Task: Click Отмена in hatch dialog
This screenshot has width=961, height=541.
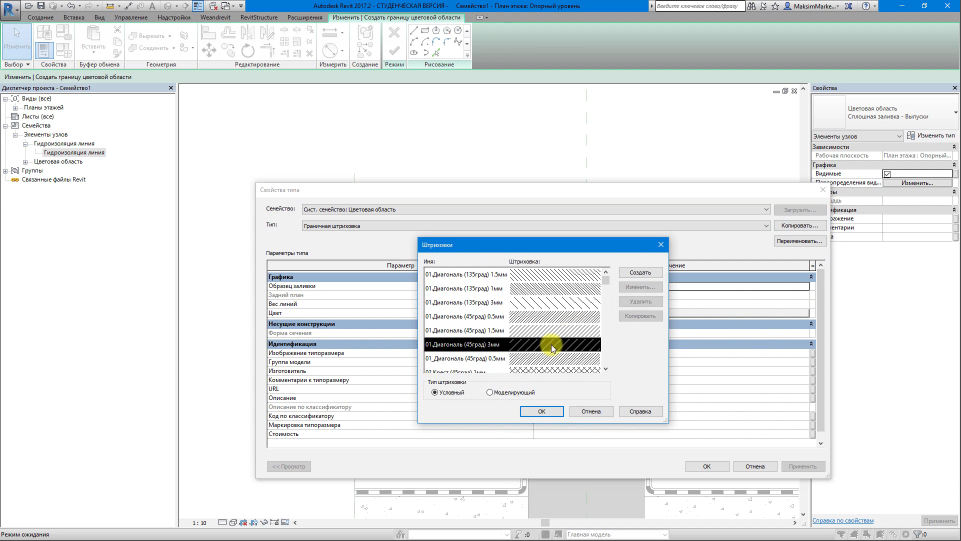Action: click(591, 412)
